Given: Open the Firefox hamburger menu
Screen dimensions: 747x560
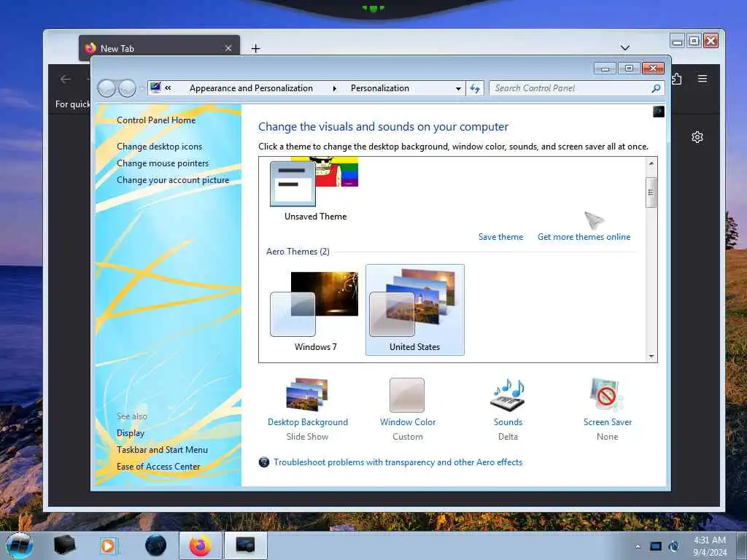Looking at the screenshot, I should pyautogui.click(x=703, y=79).
